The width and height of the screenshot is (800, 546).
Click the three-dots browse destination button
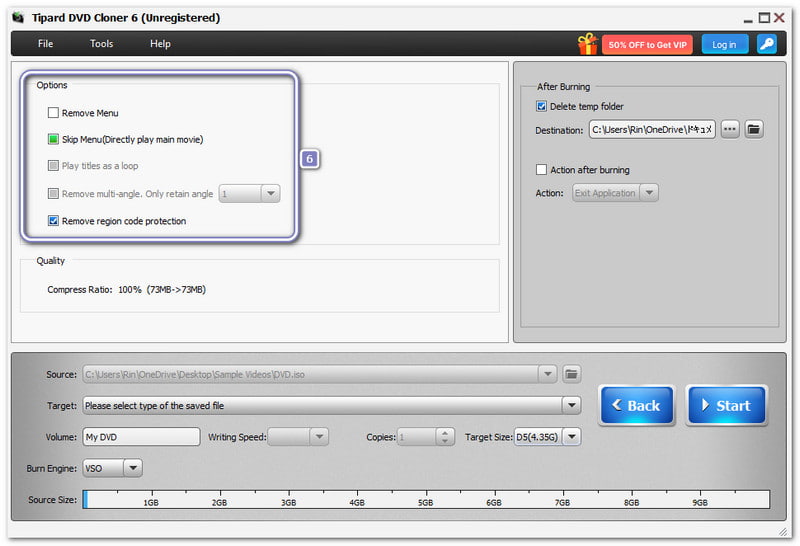pyautogui.click(x=729, y=129)
